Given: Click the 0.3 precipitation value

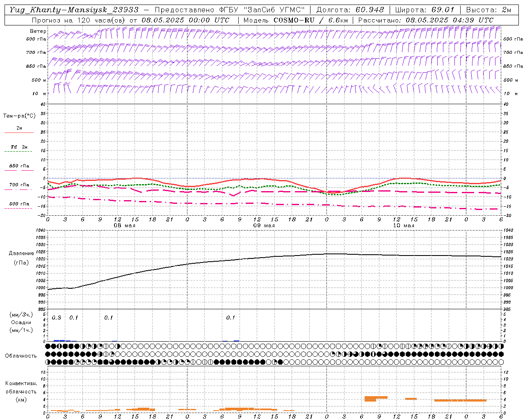Looking at the screenshot, I should [x=56, y=318].
